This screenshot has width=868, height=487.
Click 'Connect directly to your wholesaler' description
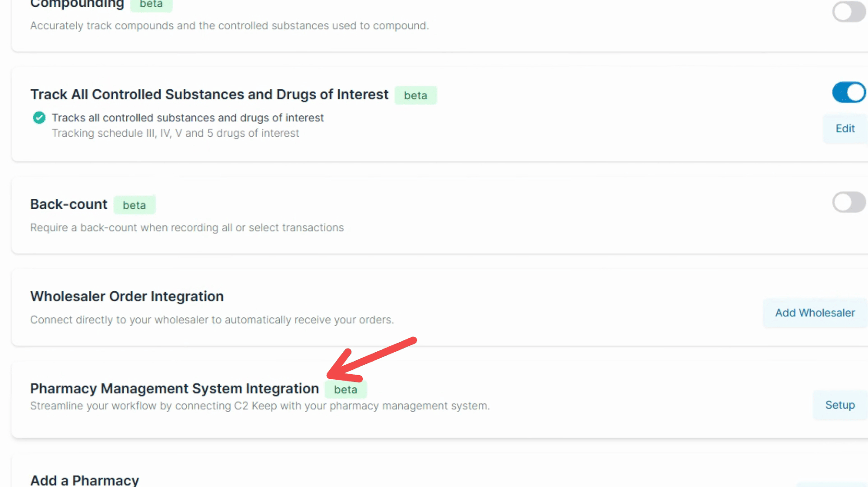[x=212, y=320]
